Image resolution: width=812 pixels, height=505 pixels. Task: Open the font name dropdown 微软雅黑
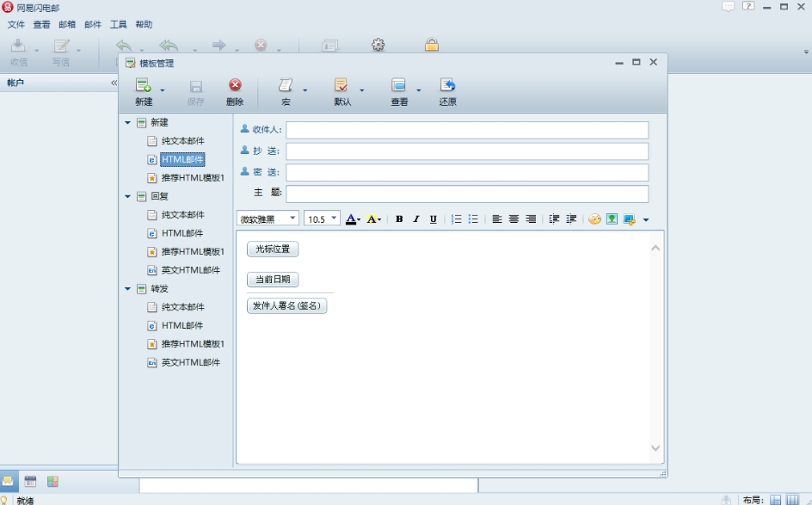click(268, 219)
